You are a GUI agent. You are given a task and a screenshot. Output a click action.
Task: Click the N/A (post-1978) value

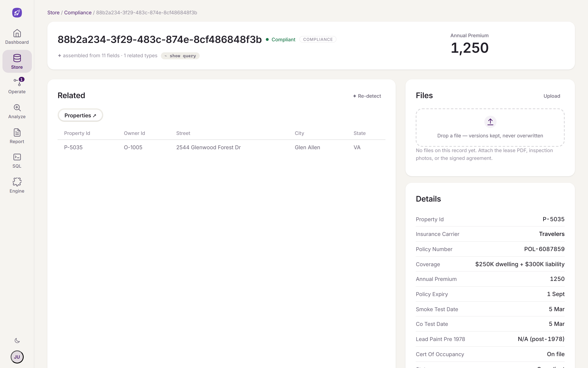541,339
